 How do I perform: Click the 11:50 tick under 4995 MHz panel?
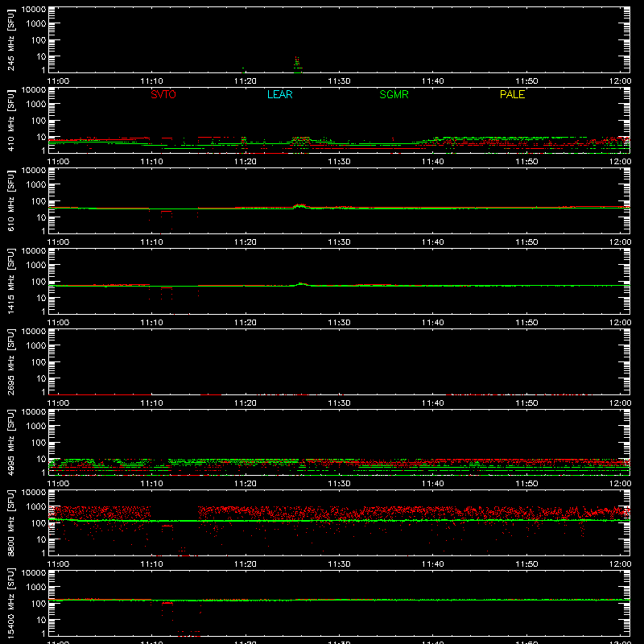click(526, 484)
